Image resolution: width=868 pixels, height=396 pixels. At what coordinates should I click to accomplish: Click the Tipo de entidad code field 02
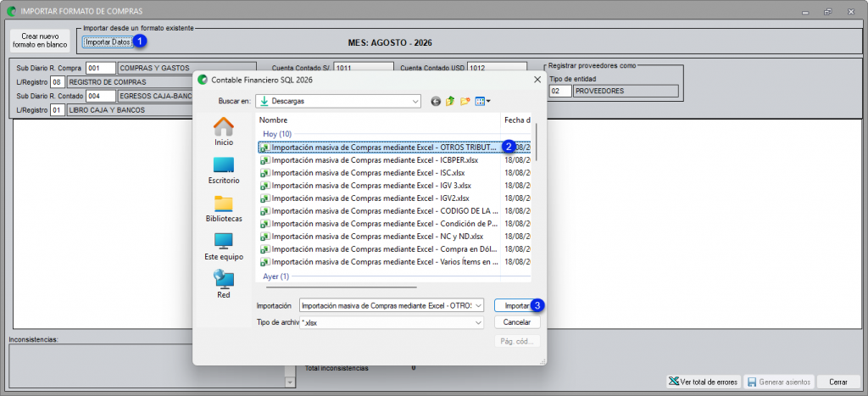(559, 91)
